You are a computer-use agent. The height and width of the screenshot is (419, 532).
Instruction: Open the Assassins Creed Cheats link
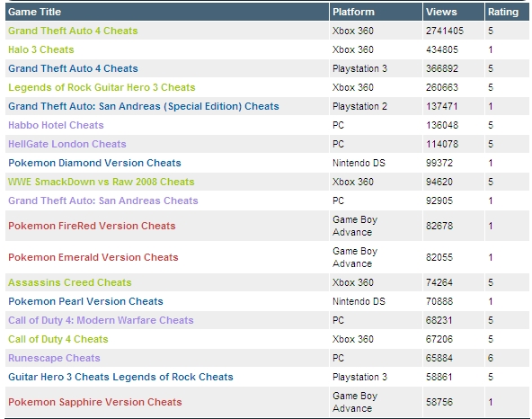(70, 282)
